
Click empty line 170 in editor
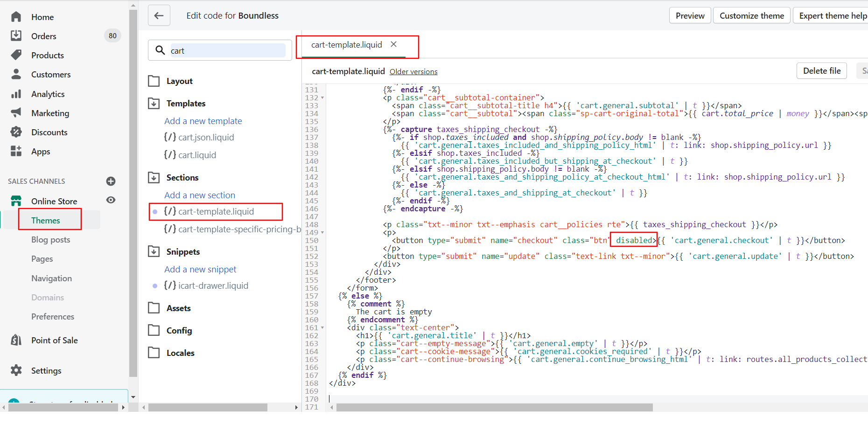point(597,399)
